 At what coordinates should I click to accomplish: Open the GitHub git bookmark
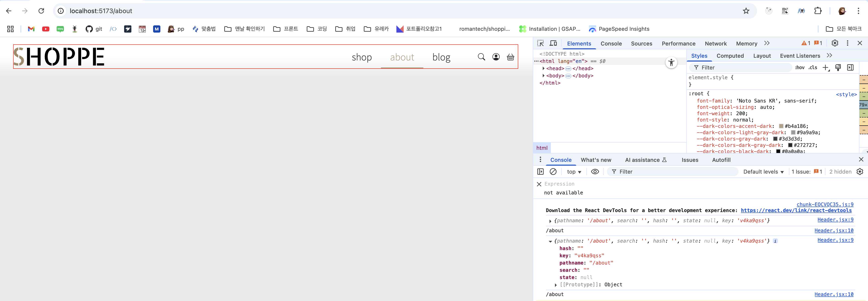point(94,29)
